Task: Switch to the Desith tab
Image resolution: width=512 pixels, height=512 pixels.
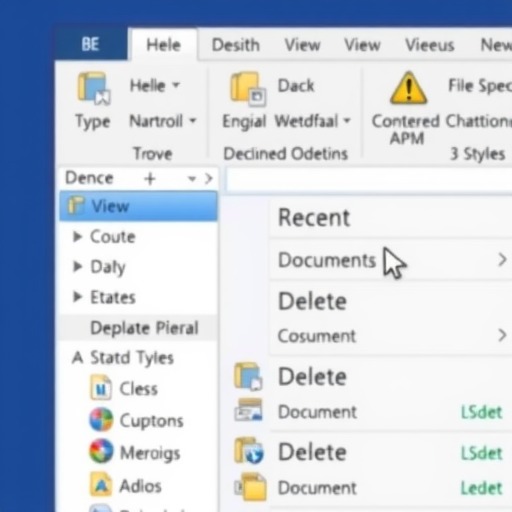Action: [236, 45]
